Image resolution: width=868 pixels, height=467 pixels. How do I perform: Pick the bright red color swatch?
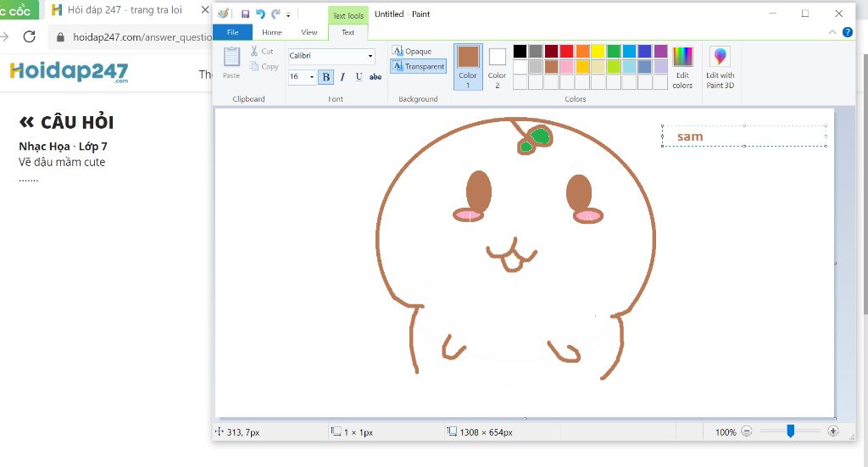coord(567,52)
